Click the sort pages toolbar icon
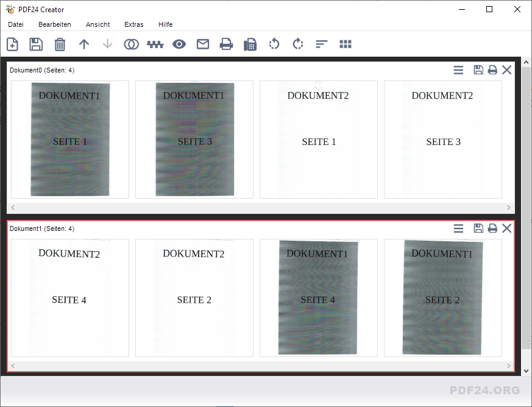This screenshot has height=407, width=532. [x=322, y=44]
